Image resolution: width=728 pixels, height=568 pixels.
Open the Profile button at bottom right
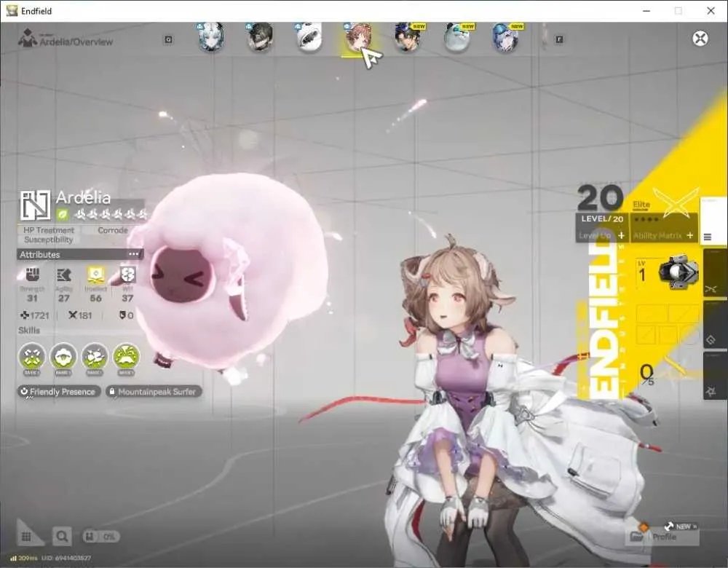coord(662,537)
